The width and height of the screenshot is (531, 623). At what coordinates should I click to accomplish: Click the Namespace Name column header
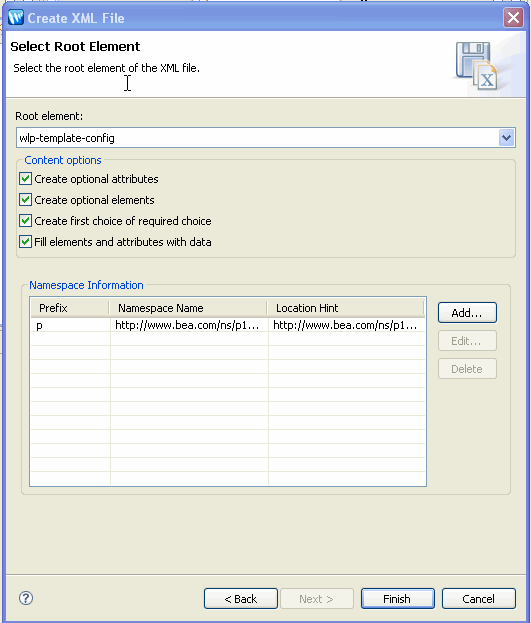point(188,308)
